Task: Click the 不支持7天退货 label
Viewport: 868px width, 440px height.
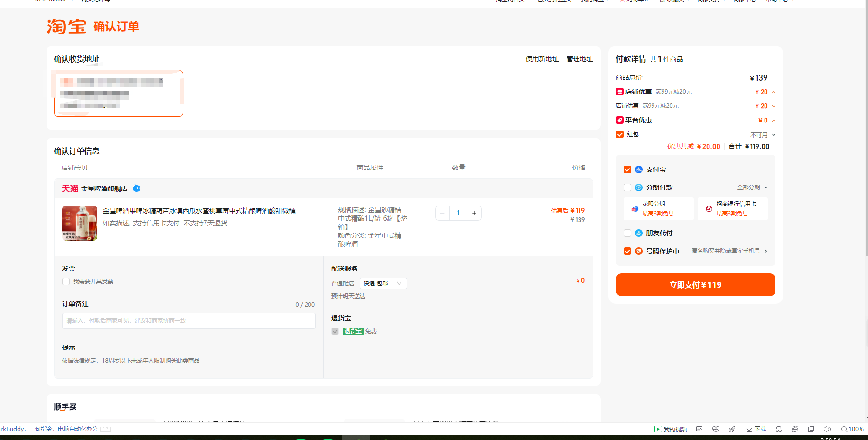Action: pos(205,223)
